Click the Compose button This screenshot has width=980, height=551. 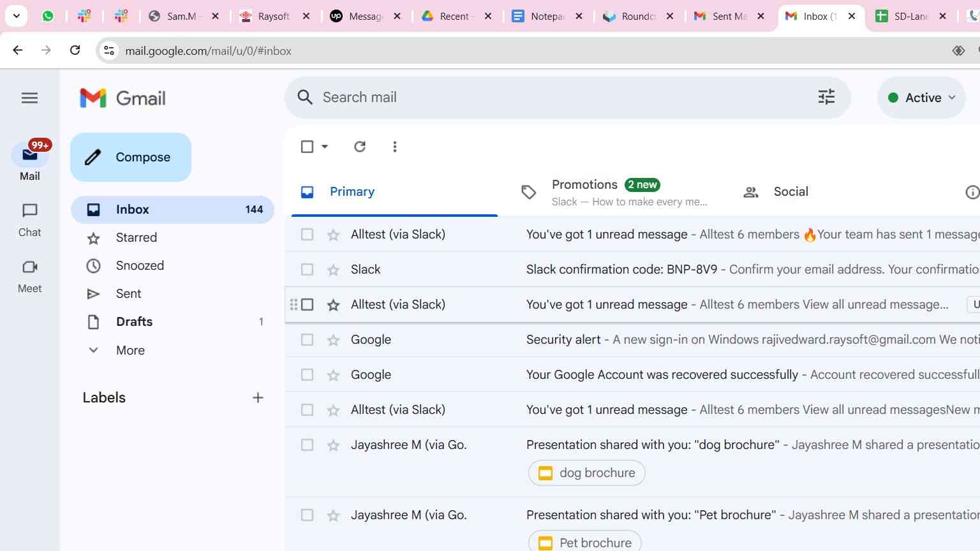[x=131, y=157]
